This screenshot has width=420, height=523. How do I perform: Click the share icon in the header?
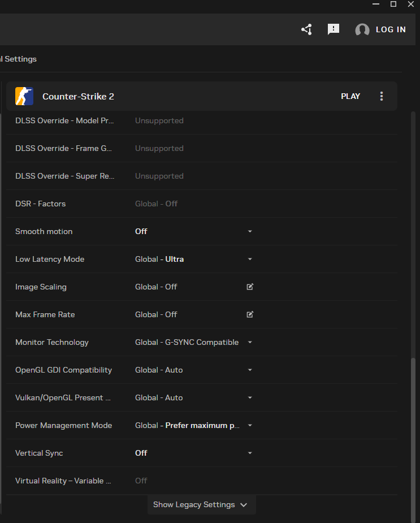pyautogui.click(x=306, y=29)
